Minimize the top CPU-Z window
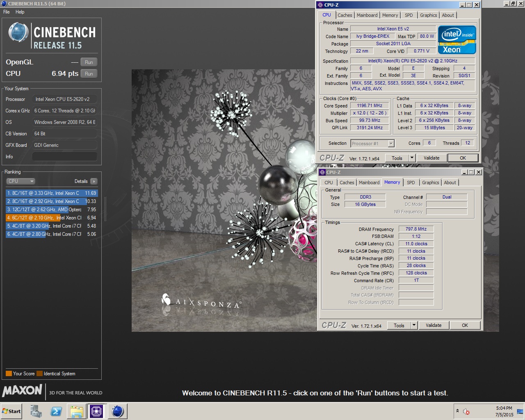The width and height of the screenshot is (525, 420). (x=463, y=5)
